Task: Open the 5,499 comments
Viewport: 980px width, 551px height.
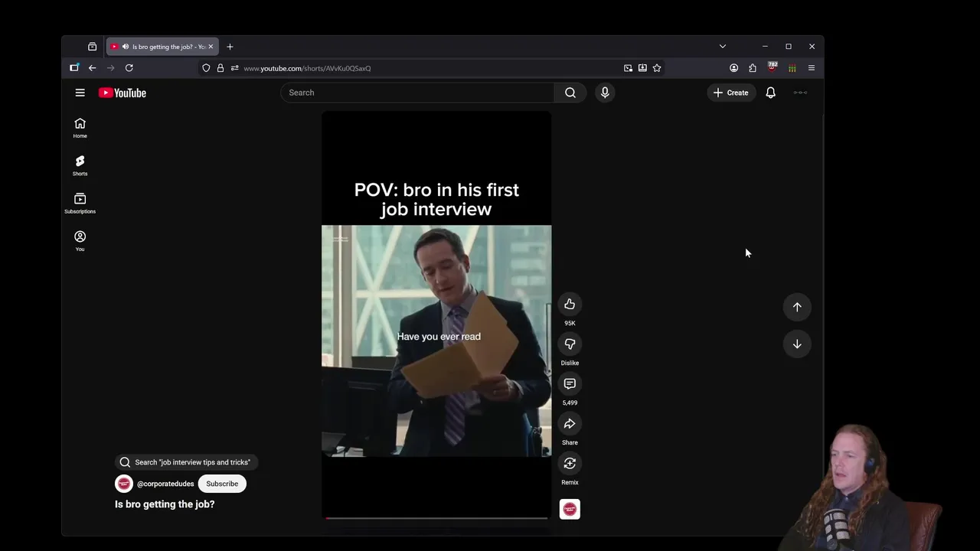Action: (x=570, y=384)
